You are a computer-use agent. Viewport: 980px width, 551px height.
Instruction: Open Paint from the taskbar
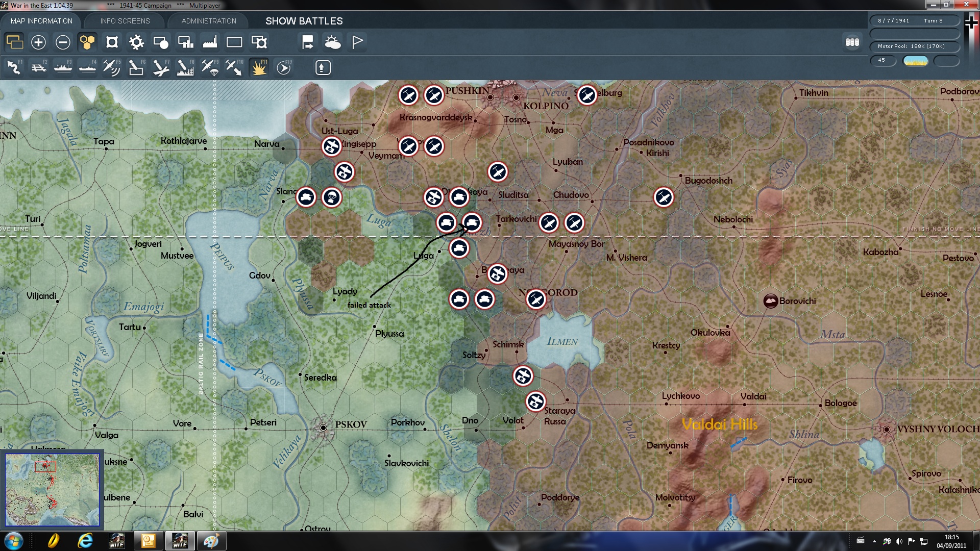[211, 541]
